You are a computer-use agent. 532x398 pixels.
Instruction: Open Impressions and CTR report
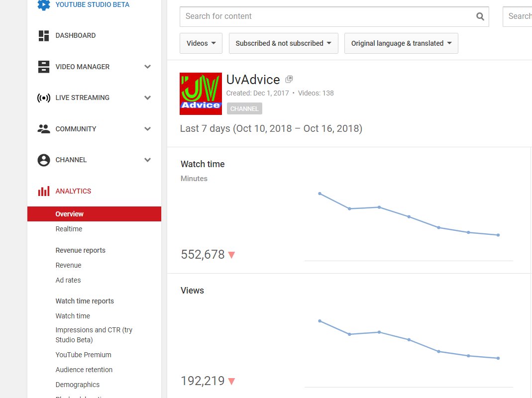(94, 335)
